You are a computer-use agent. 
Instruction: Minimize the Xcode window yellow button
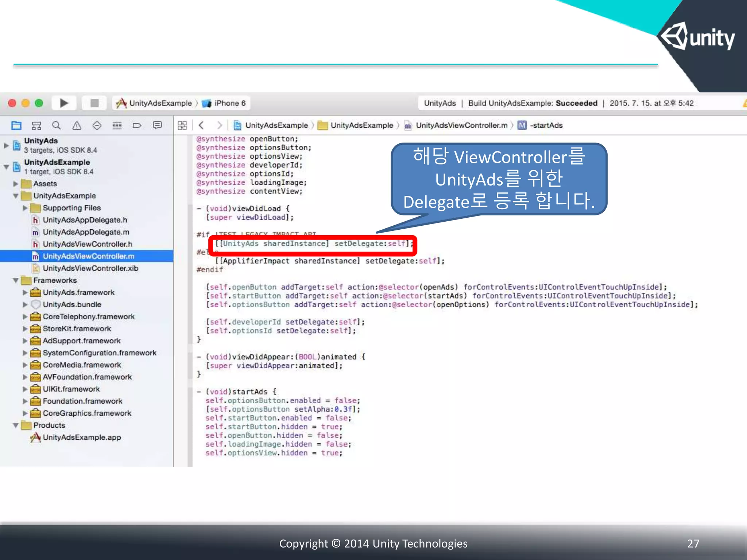(x=26, y=103)
